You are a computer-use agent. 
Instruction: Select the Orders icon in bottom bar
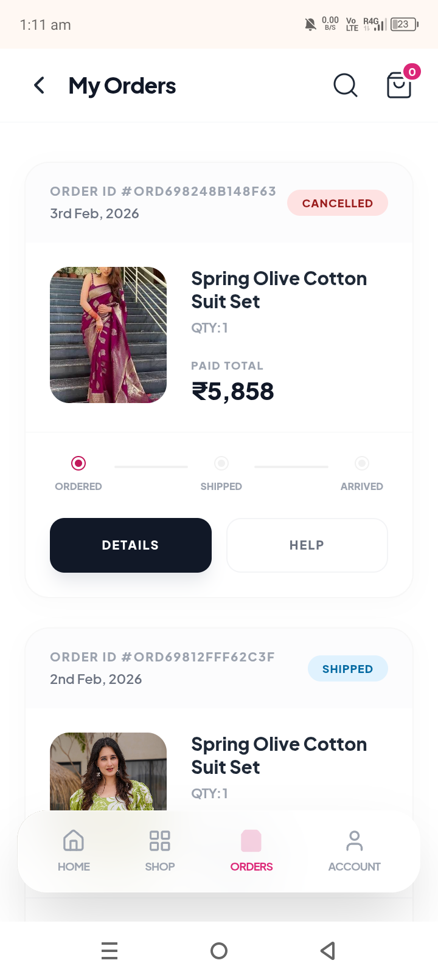[x=251, y=841]
